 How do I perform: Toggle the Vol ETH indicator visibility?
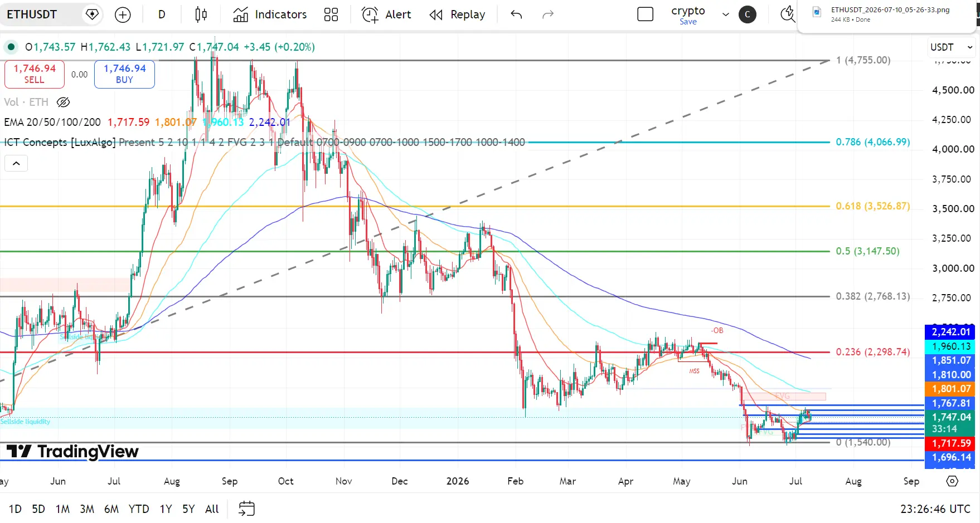point(64,102)
